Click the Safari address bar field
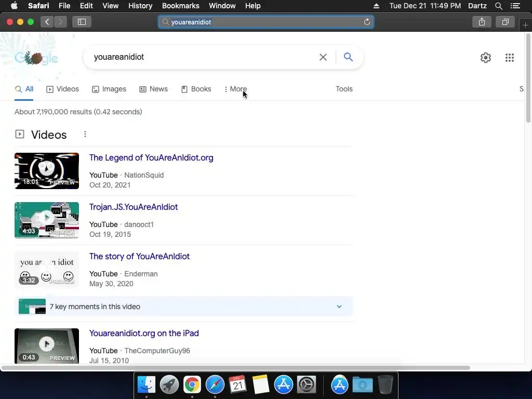 pos(266,22)
